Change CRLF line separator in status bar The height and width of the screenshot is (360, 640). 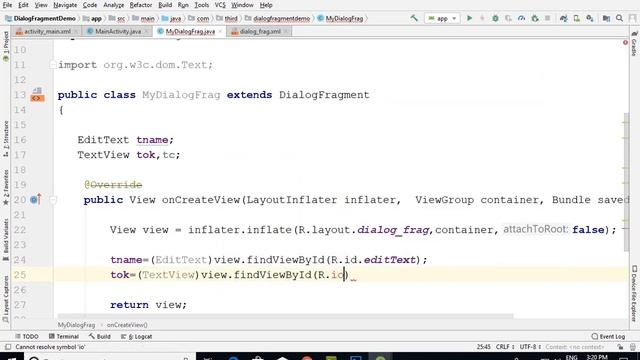(504, 347)
